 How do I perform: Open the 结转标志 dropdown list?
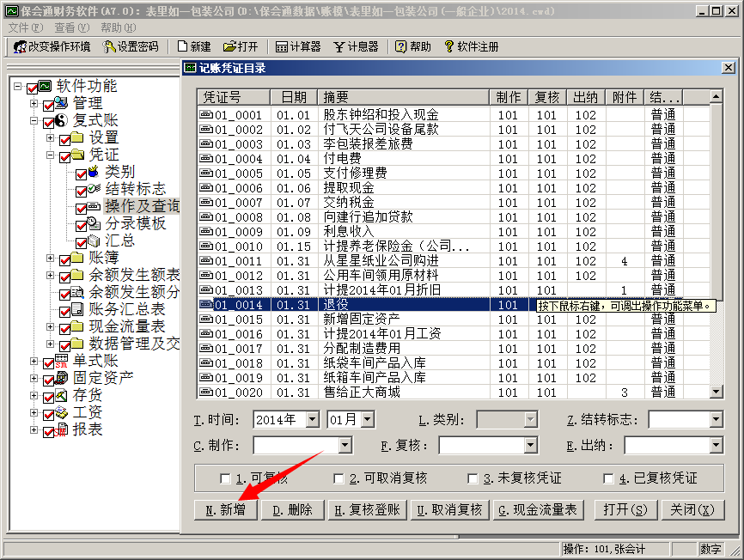click(x=716, y=420)
